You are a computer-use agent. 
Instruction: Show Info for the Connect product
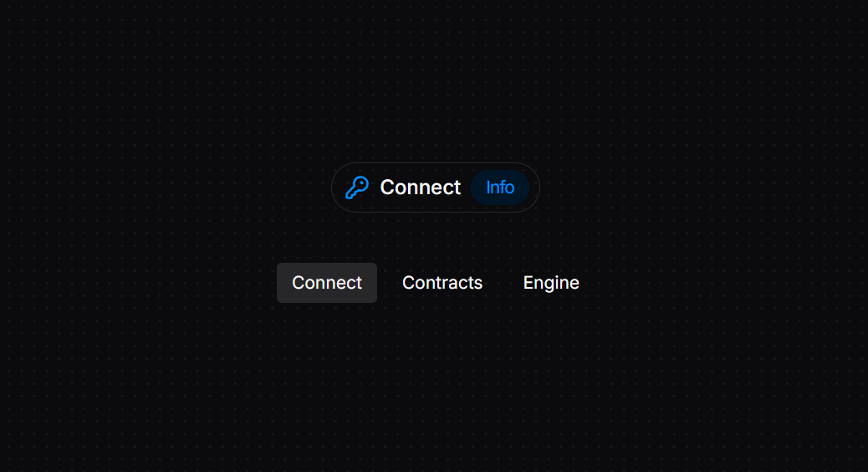(500, 187)
